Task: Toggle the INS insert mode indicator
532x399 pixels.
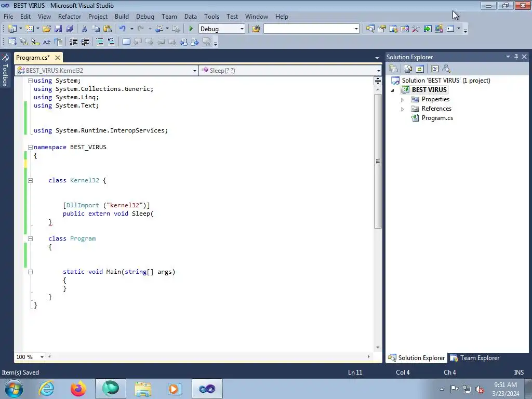Action: pyautogui.click(x=519, y=372)
